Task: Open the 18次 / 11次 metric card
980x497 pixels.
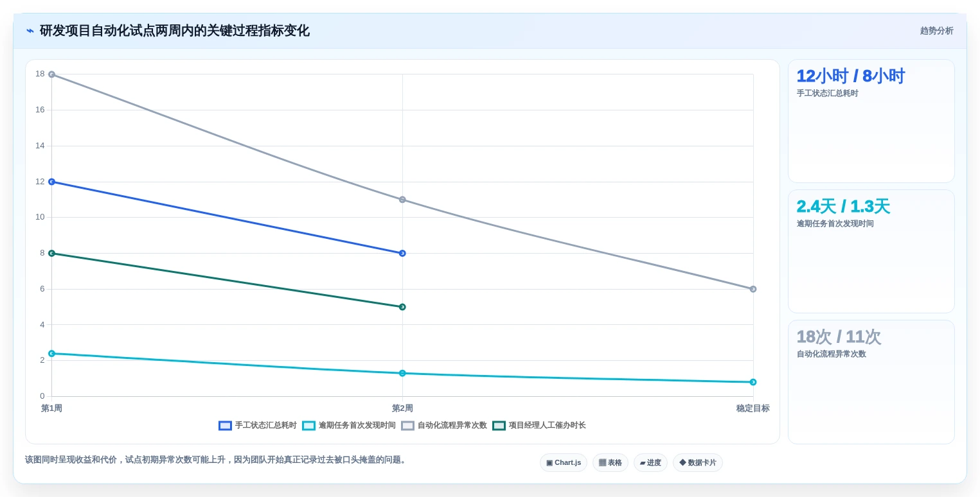Action: coord(871,381)
